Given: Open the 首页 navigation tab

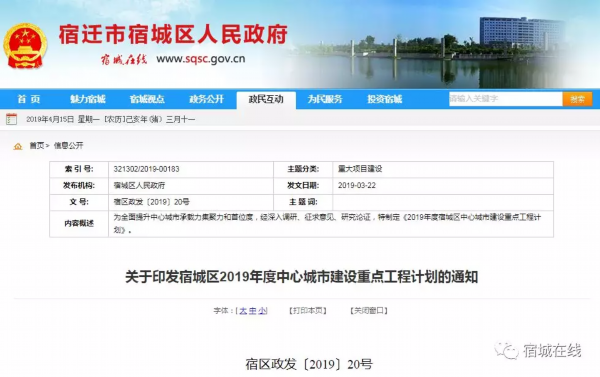Looking at the screenshot, I should [x=29, y=99].
